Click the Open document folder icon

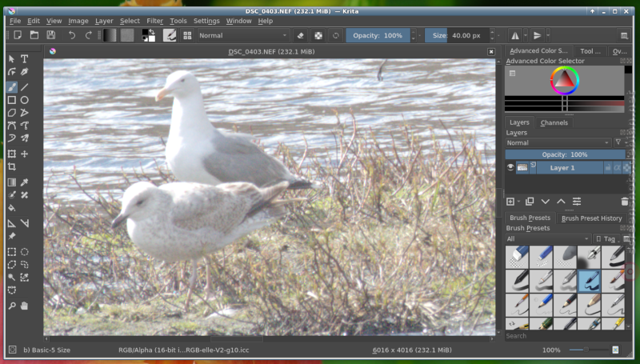click(34, 35)
